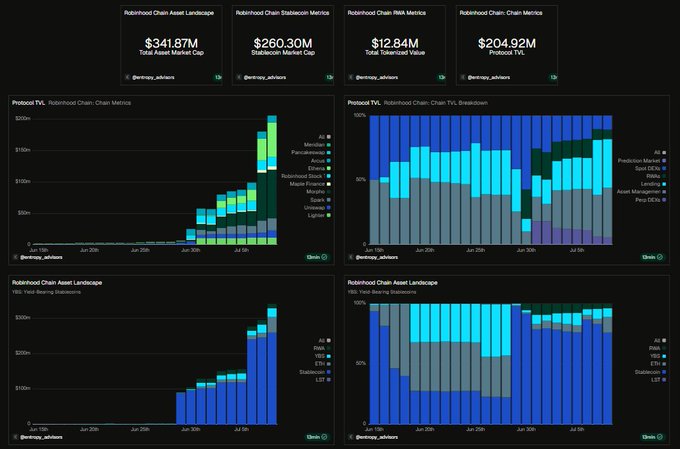The height and width of the screenshot is (449, 680).
Task: Open @entropy_advisors link on Total Asset Market Cap card
Action: [153, 77]
